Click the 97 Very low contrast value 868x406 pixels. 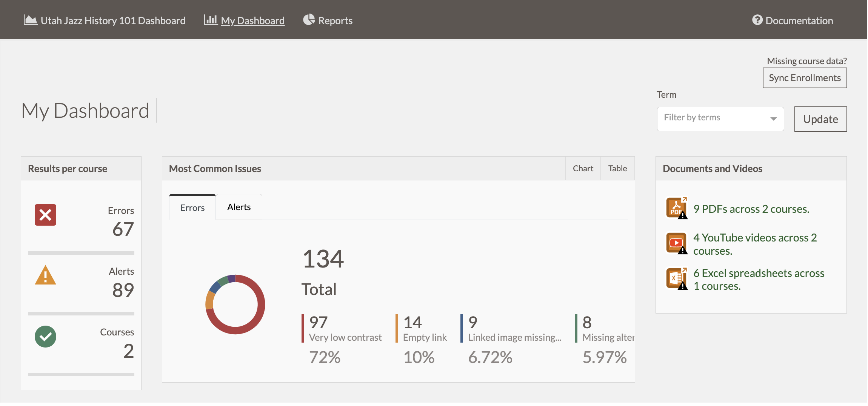click(319, 323)
